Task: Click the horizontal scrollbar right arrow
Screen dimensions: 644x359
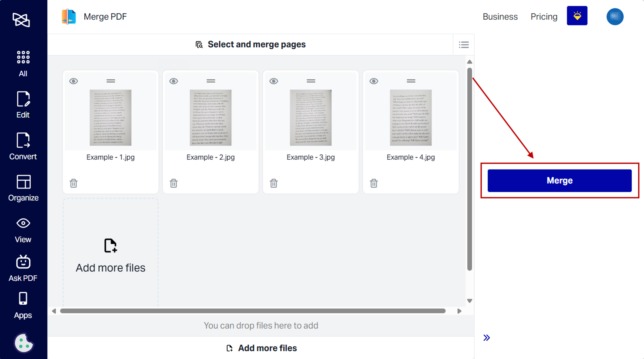Action: [x=459, y=311]
